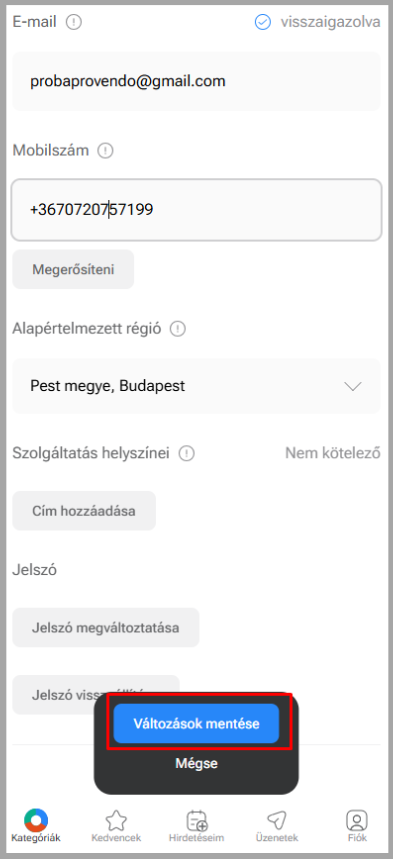Open Fiók profile icon
Image resolution: width=393 pixels, height=859 pixels.
[x=357, y=826]
